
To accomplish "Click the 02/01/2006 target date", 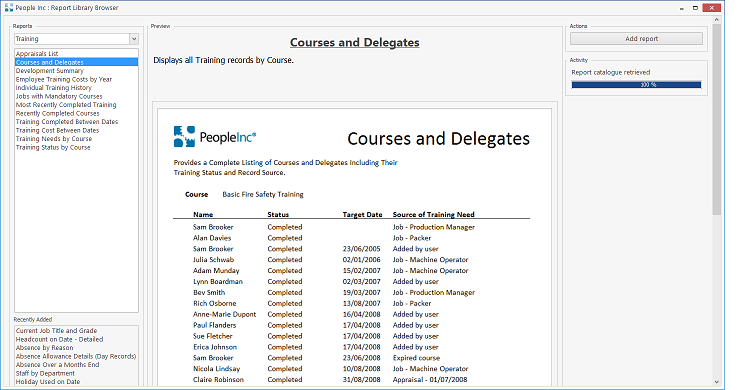I will [361, 260].
